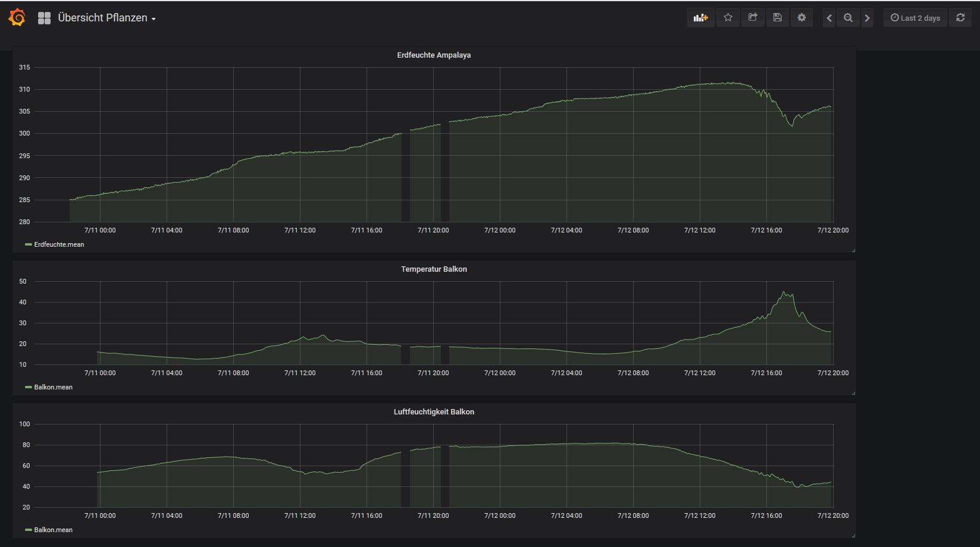Save the dashboard with floppy icon
The height and width of the screenshot is (547, 980).
[777, 18]
